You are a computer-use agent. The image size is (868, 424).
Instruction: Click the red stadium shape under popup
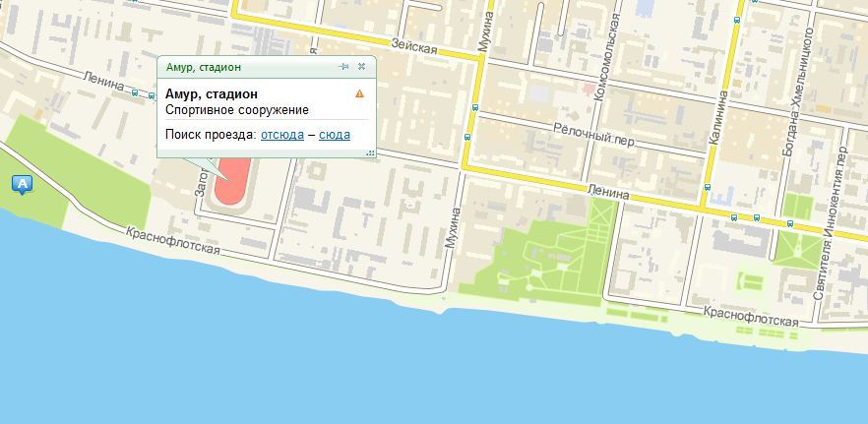[x=234, y=182]
